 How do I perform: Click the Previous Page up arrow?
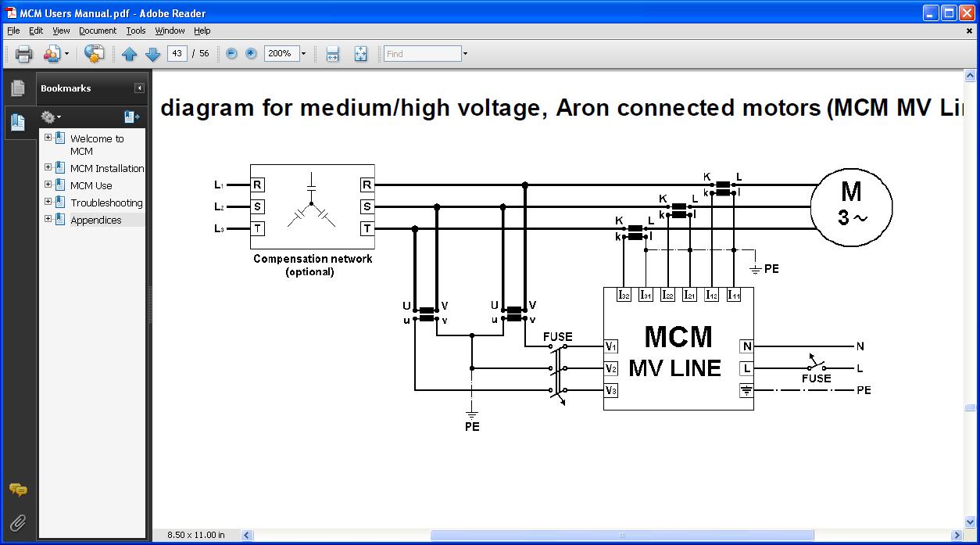coord(130,54)
